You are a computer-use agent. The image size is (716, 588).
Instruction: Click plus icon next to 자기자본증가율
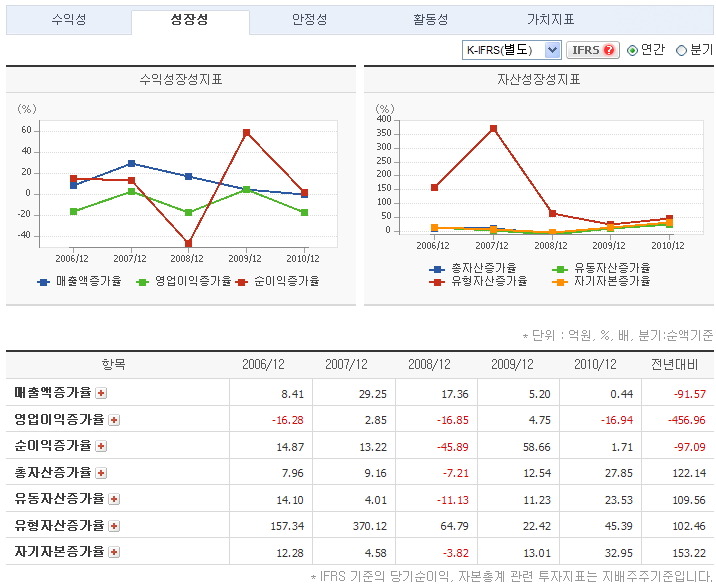(113, 551)
